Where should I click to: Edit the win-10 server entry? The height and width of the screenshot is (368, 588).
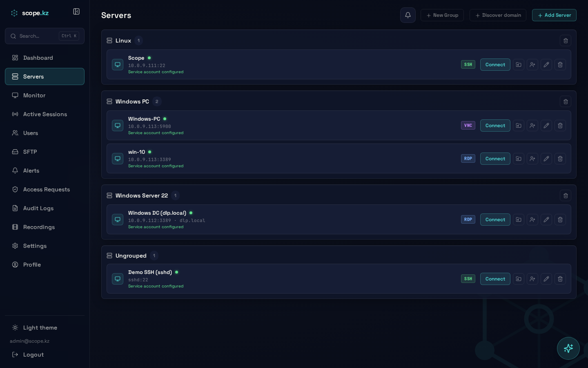coord(546,159)
